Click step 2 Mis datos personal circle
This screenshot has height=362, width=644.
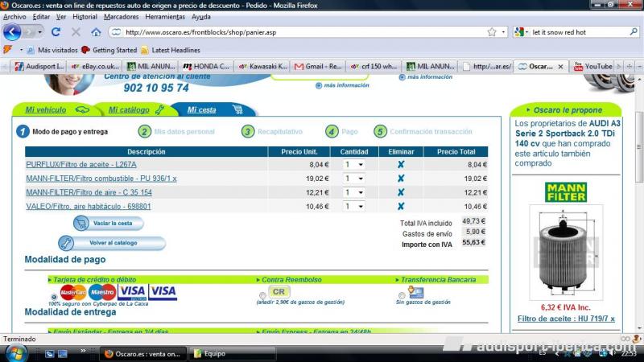click(x=145, y=132)
